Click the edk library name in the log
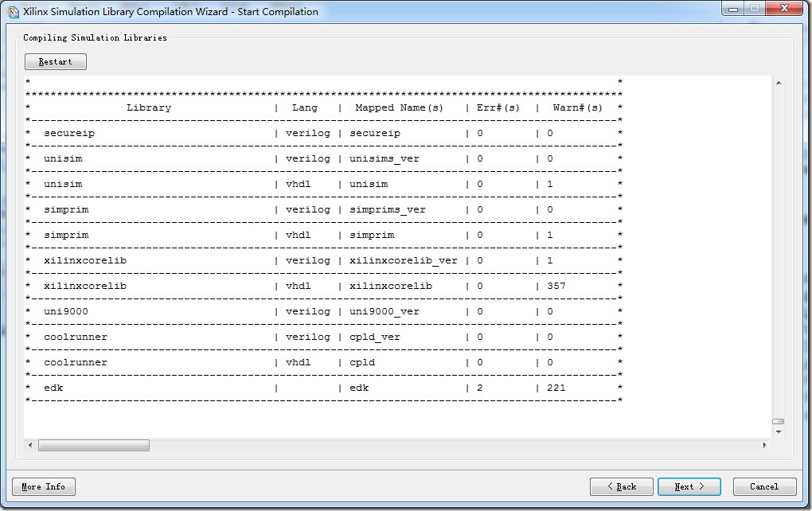Screen dimensions: 812x511 pos(53,388)
